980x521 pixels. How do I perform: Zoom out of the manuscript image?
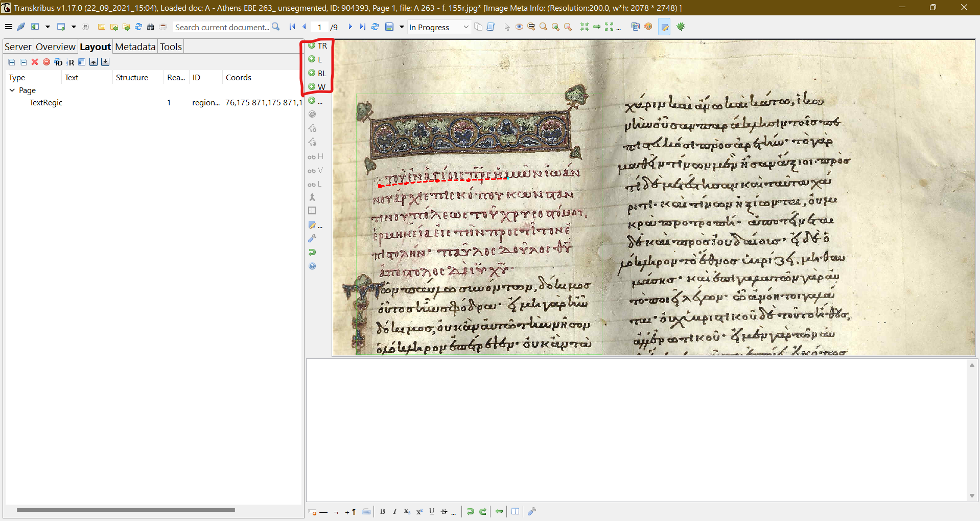(x=568, y=27)
